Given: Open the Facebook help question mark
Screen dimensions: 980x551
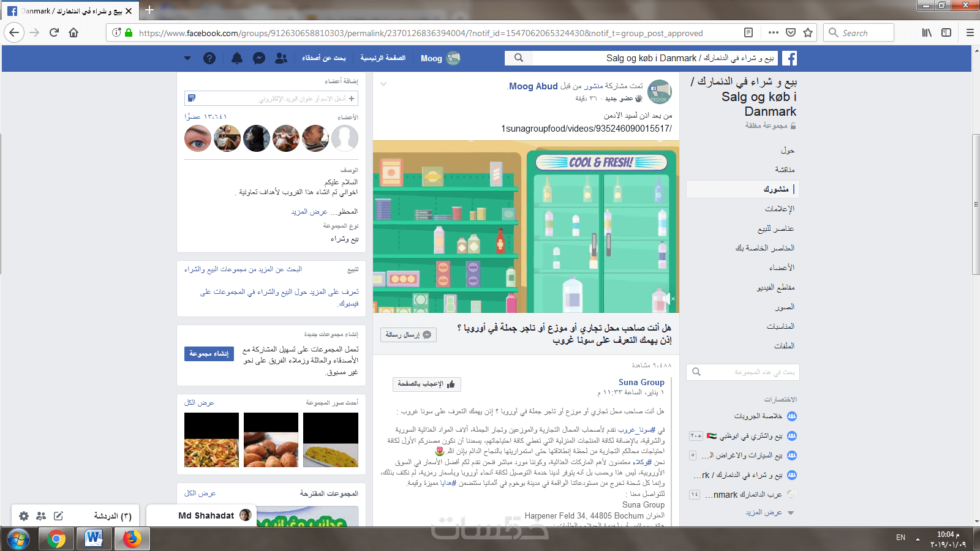Looking at the screenshot, I should click(209, 58).
